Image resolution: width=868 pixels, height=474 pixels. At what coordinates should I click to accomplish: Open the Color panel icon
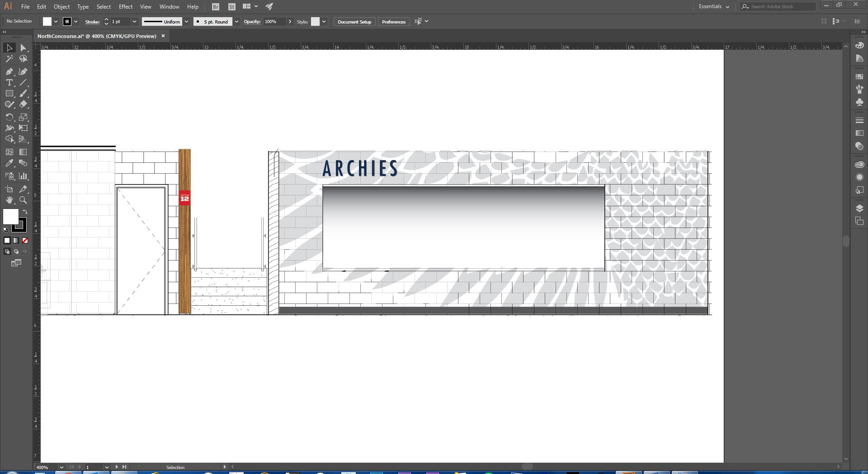click(859, 45)
